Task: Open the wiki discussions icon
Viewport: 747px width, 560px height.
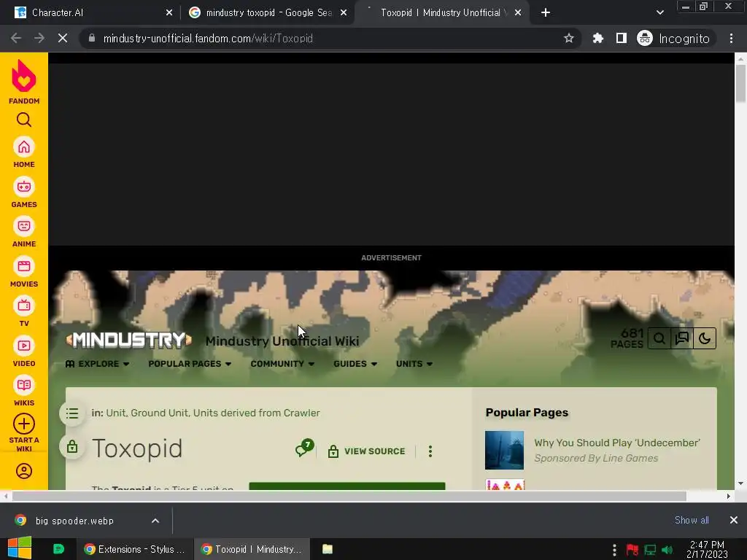Action: 682,338
